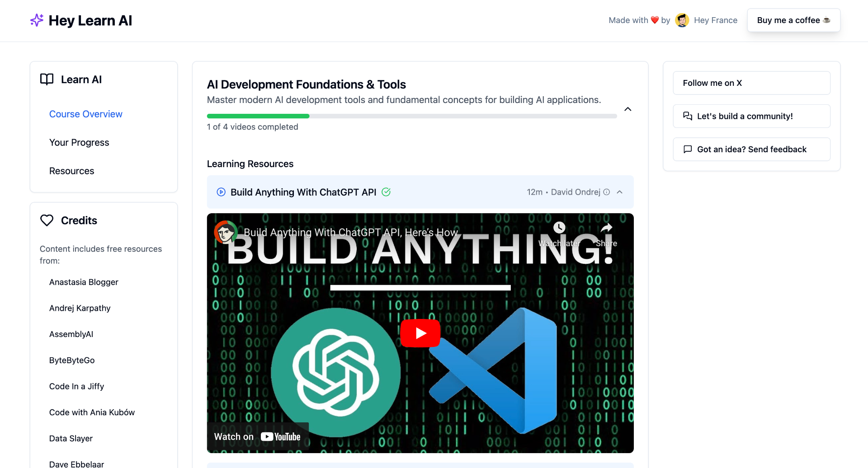This screenshot has height=468, width=868.
Task: Click the book icon next to Learn AI
Action: tap(47, 79)
